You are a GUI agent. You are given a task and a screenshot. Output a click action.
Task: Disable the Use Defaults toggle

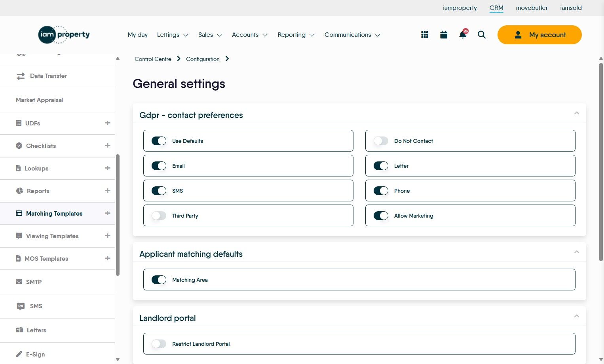(x=159, y=141)
